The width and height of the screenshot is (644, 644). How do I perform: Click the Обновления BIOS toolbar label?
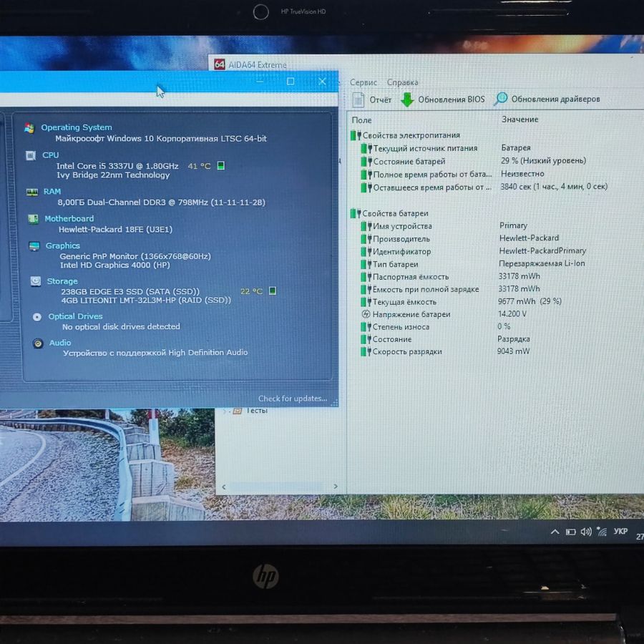point(452,99)
